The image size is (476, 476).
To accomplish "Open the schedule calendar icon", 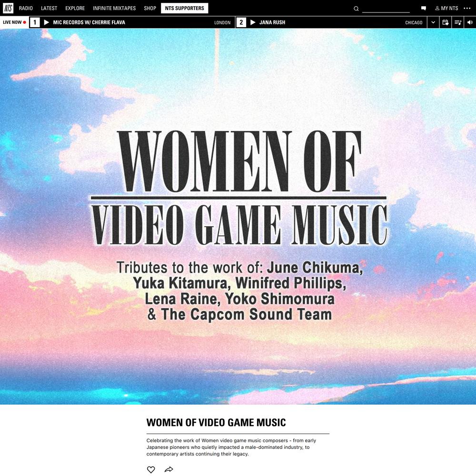I will point(446,22).
